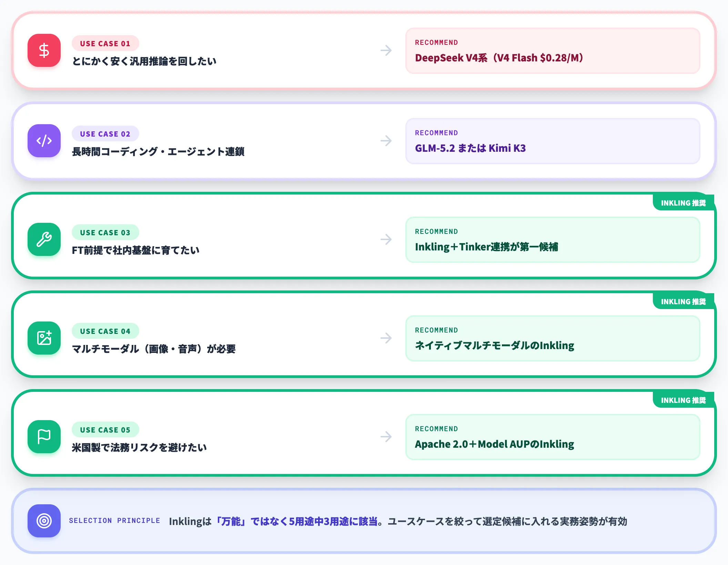The image size is (728, 565).
Task: Click RECOMMEND label above ネイティブマルチモーダル
Action: pyautogui.click(x=436, y=330)
